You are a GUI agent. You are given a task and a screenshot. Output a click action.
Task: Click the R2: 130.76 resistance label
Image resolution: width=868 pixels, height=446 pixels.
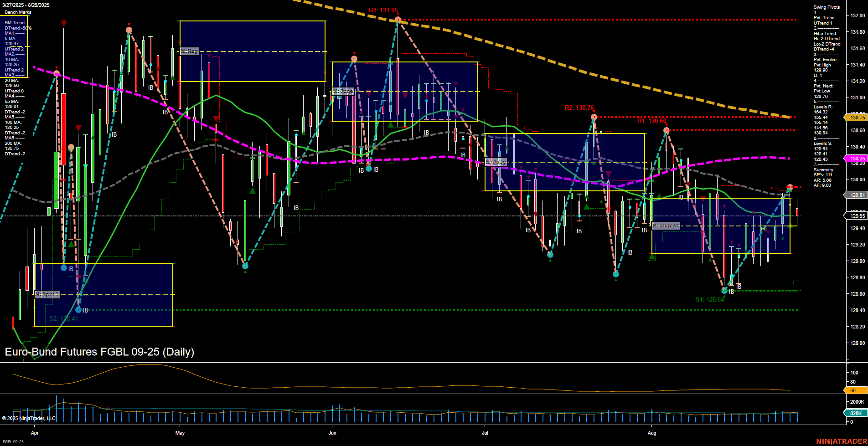tap(579, 108)
